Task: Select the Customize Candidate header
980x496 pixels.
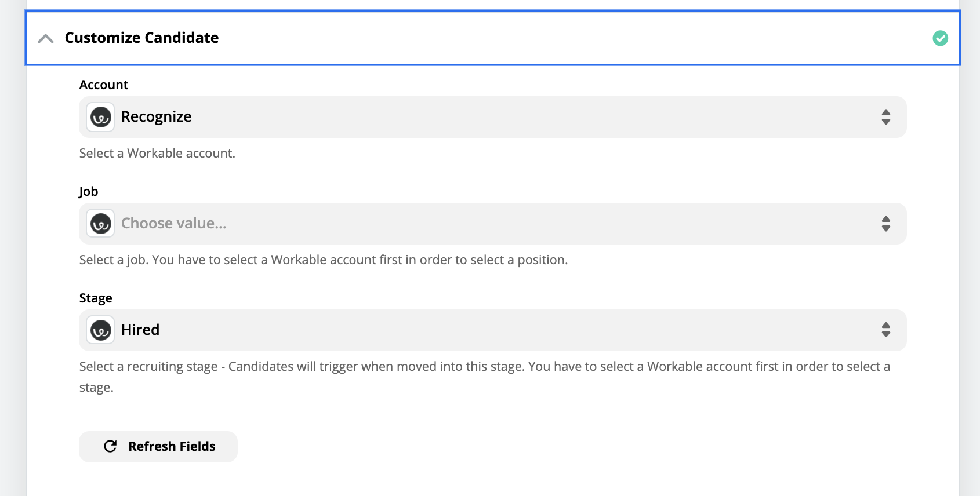Action: 141,38
